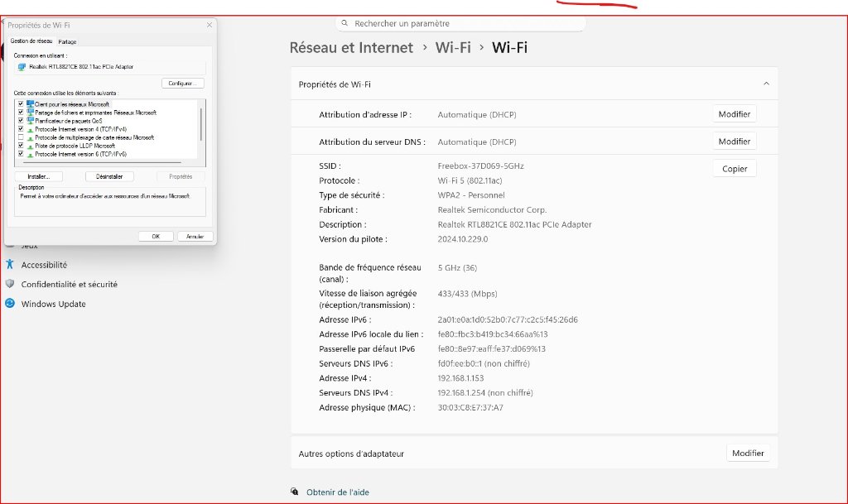Collapse the Propriétés de Wi-Fi section

click(x=765, y=84)
